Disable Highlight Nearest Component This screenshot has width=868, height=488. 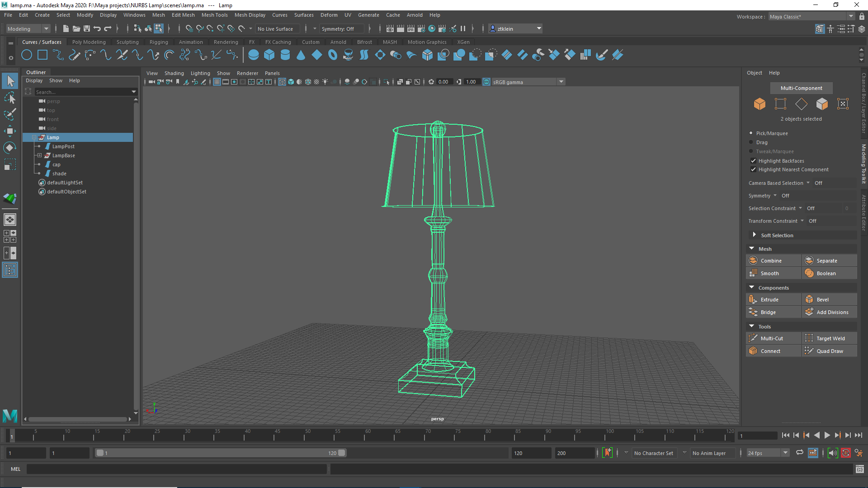click(753, 169)
